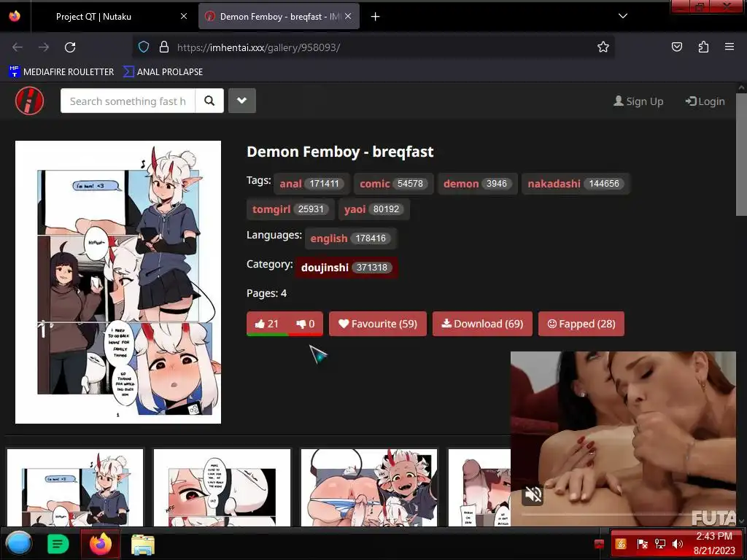The height and width of the screenshot is (560, 747).
Task: Open the clock showing 2:43 PM
Action: coord(714,543)
